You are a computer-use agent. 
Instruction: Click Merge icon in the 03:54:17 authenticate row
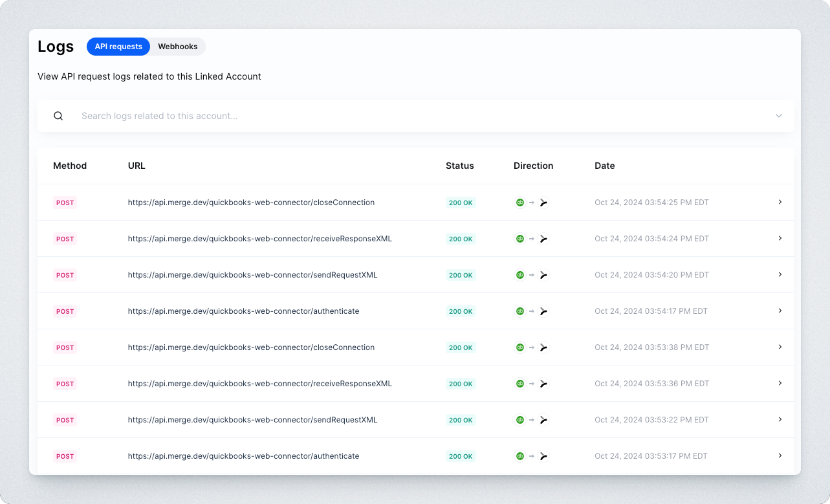[x=543, y=311]
